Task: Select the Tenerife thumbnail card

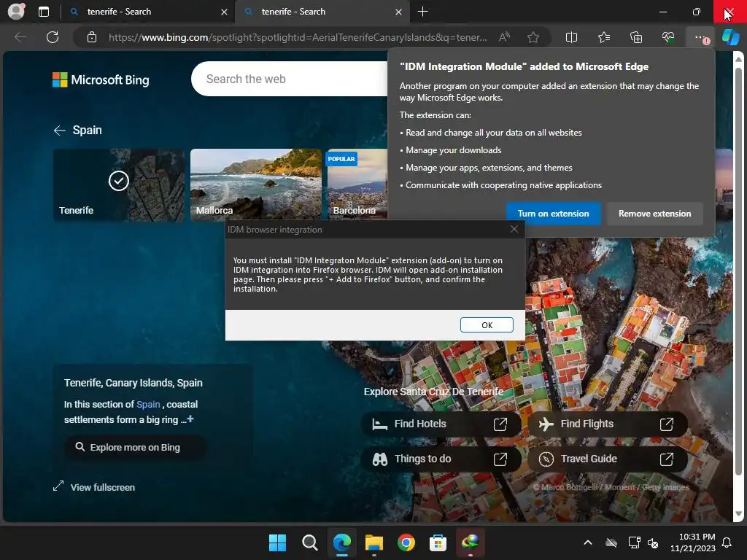Action: (x=119, y=184)
